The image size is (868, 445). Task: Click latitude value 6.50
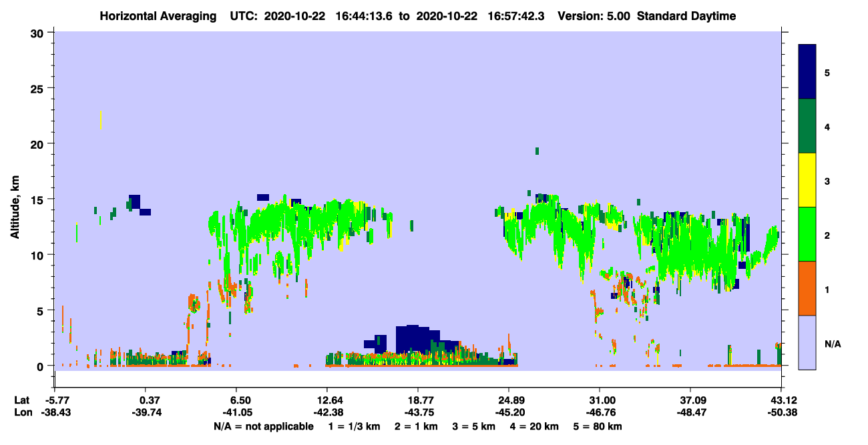[x=240, y=400]
